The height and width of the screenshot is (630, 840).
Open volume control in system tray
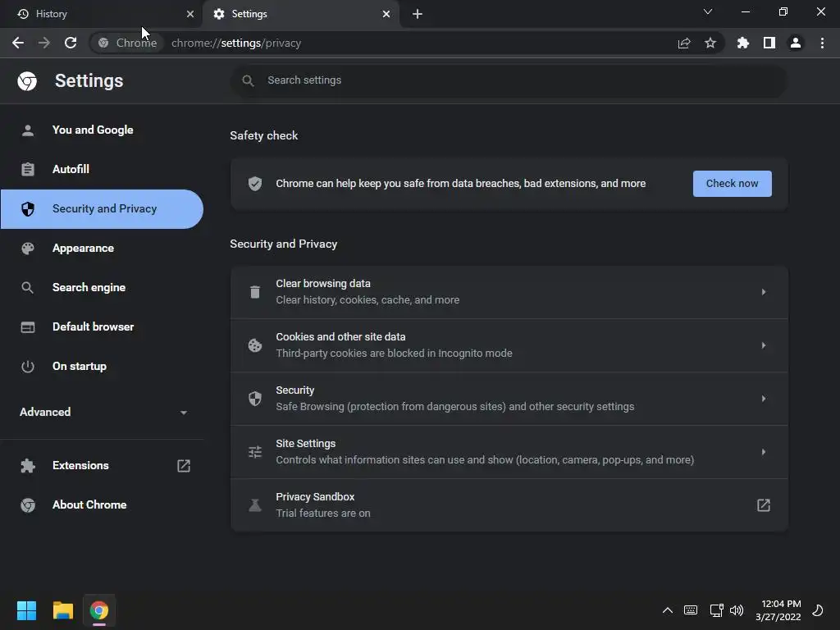tap(737, 610)
